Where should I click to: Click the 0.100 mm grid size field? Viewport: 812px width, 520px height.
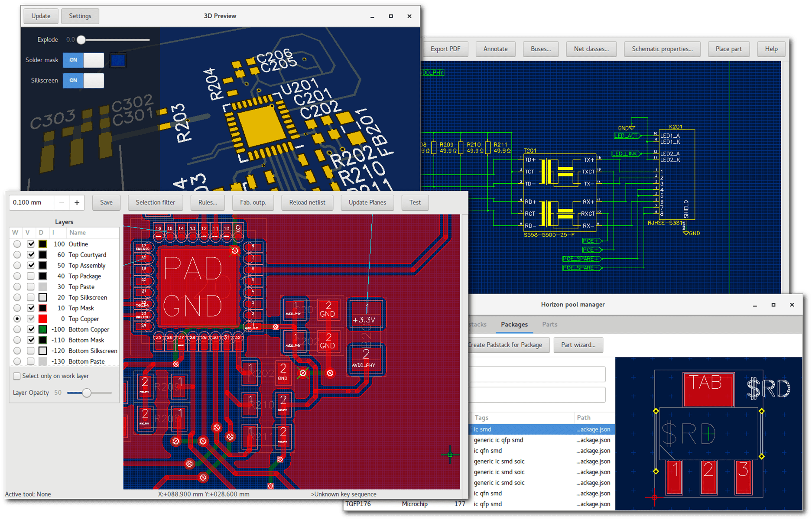[x=32, y=202]
